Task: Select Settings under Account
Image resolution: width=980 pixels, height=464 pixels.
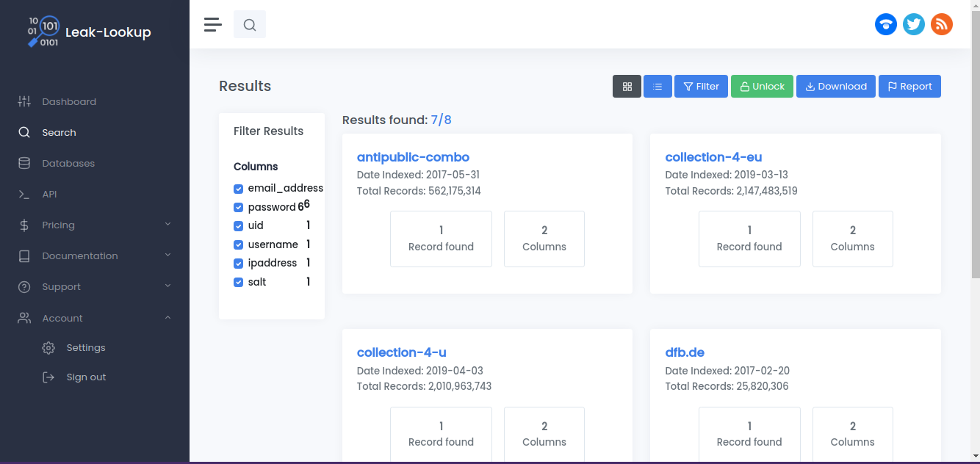Action: (86, 347)
